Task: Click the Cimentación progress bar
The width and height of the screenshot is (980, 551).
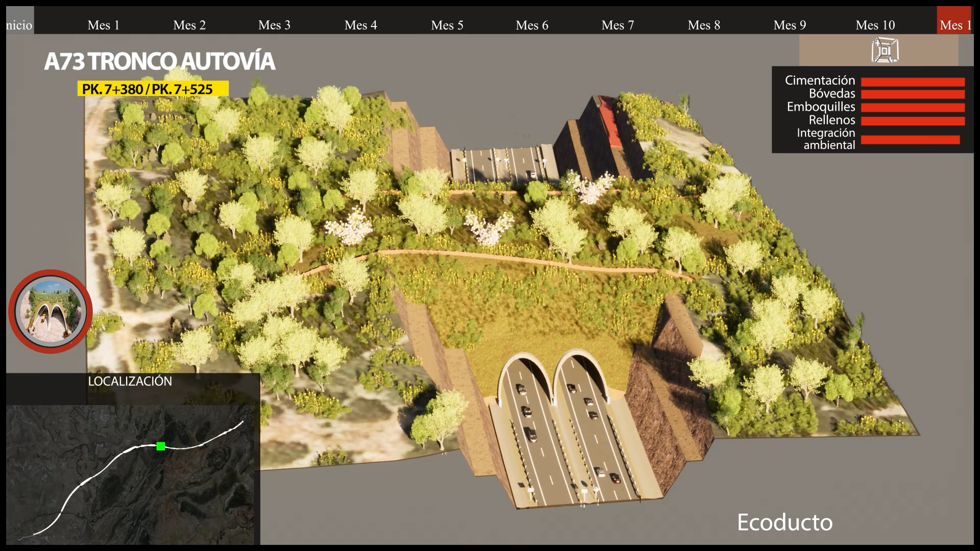Action: point(913,82)
